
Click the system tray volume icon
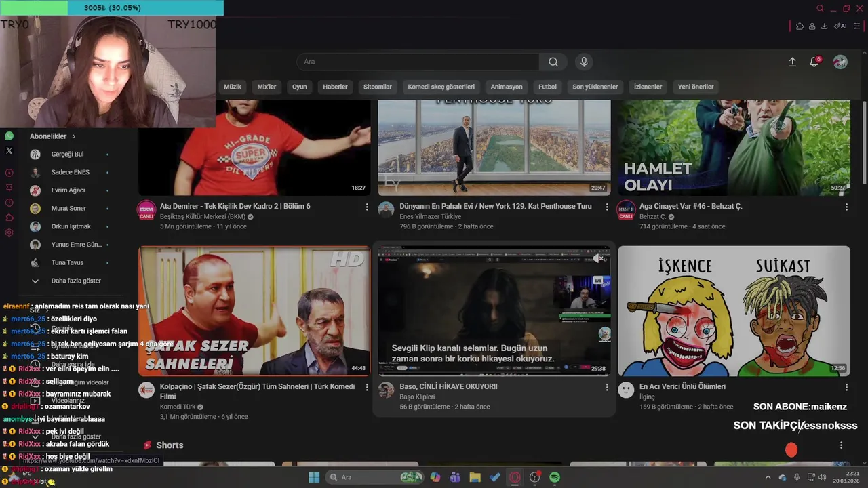[824, 477]
